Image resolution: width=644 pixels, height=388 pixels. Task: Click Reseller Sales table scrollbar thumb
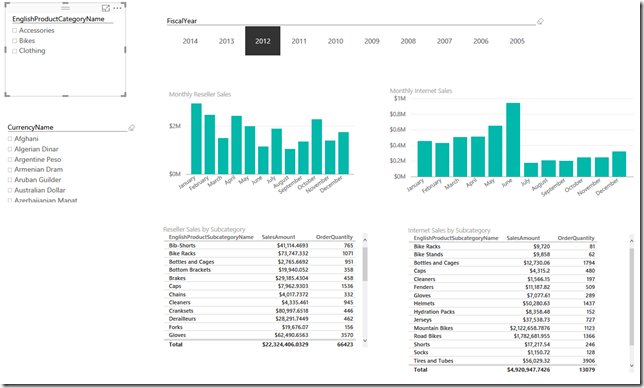pos(365,264)
